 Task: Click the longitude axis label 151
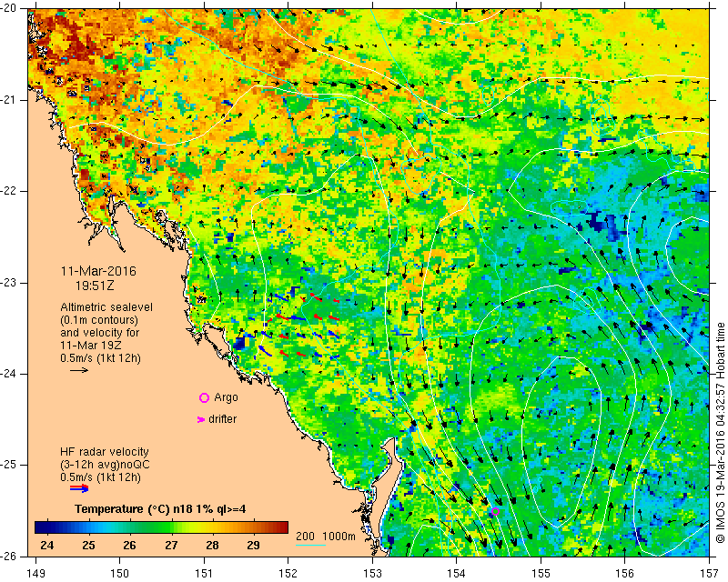click(x=204, y=574)
